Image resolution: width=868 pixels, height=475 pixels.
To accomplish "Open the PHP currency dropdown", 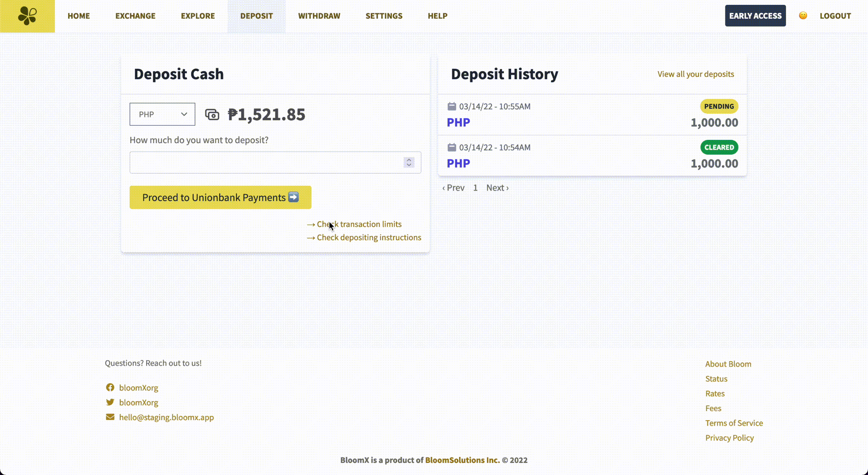I will click(162, 114).
